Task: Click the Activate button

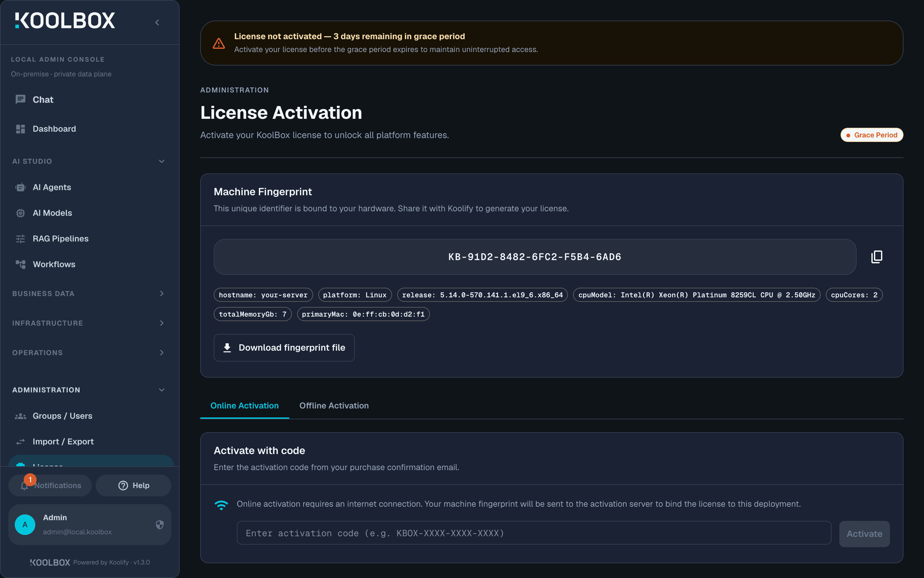Action: (x=864, y=534)
